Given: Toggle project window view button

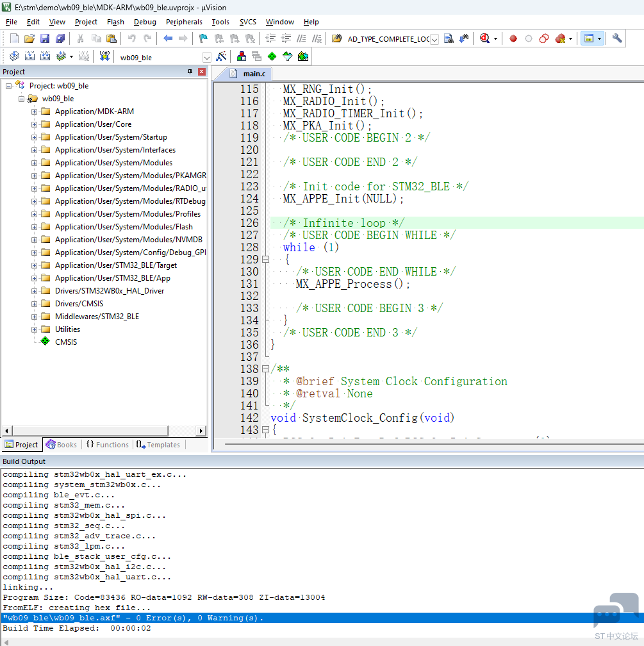Looking at the screenshot, I should (589, 38).
